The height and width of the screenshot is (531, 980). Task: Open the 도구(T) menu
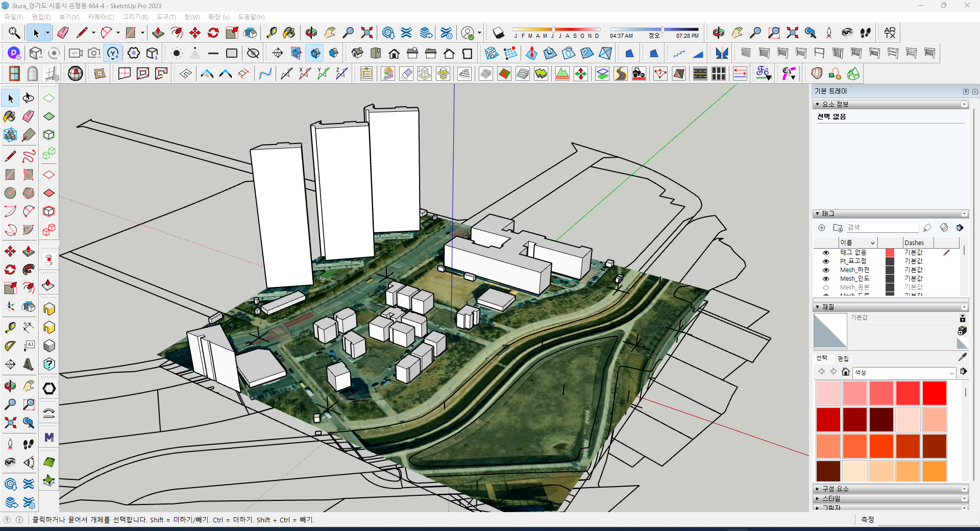[x=166, y=17]
